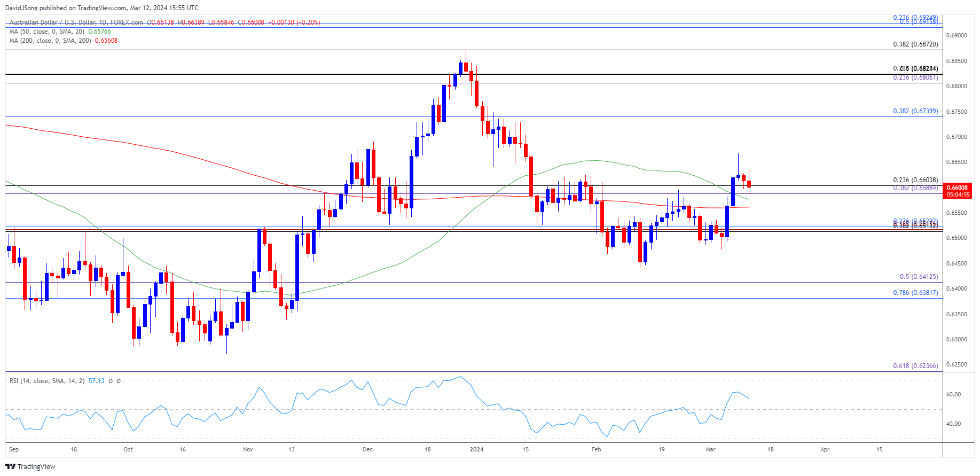Screen dimensions: 980x476
Task: Click the MA 200 value 0.65608
Action: coord(106,41)
